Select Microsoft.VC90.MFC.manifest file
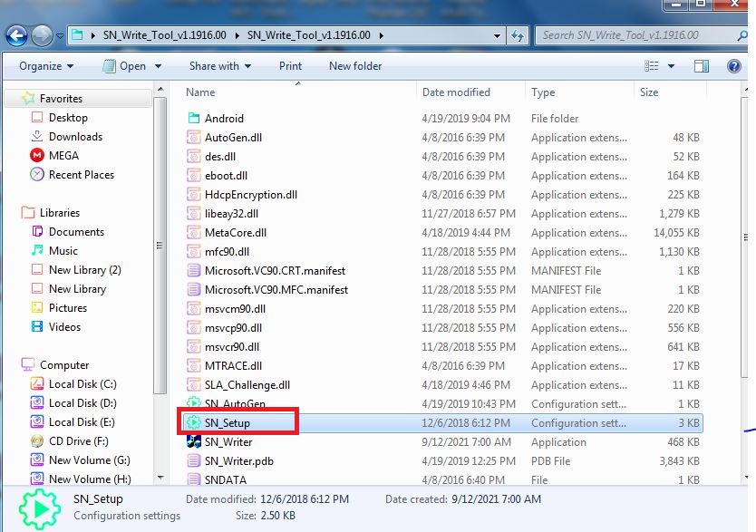The height and width of the screenshot is (532, 756). pyautogui.click(x=276, y=290)
